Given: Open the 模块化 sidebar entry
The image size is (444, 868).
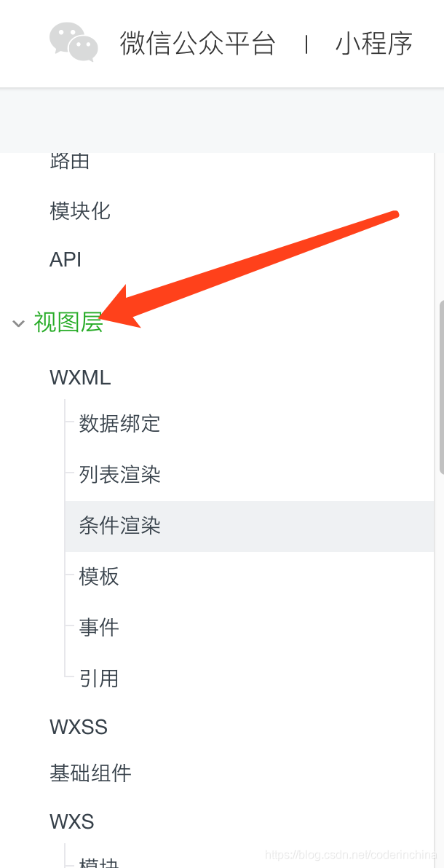Looking at the screenshot, I should [80, 210].
